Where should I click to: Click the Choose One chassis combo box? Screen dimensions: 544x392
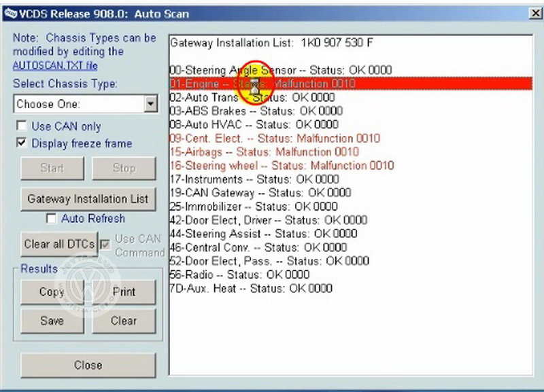86,104
